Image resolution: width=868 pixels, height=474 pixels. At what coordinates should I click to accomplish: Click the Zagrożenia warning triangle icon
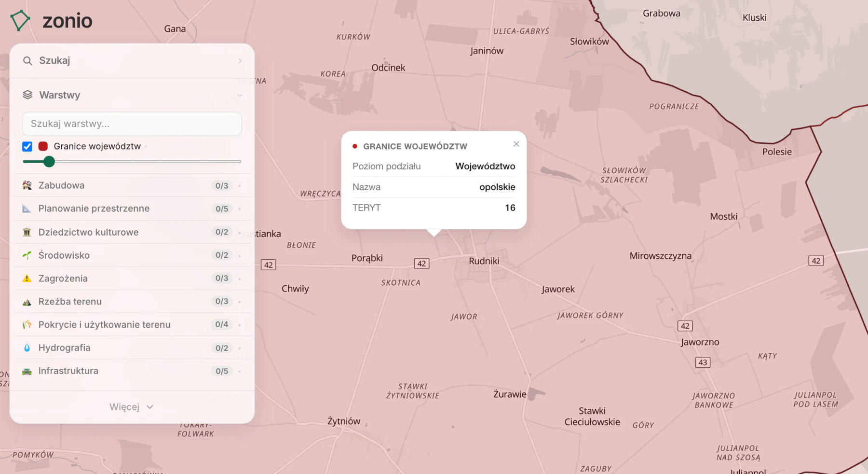pos(27,279)
